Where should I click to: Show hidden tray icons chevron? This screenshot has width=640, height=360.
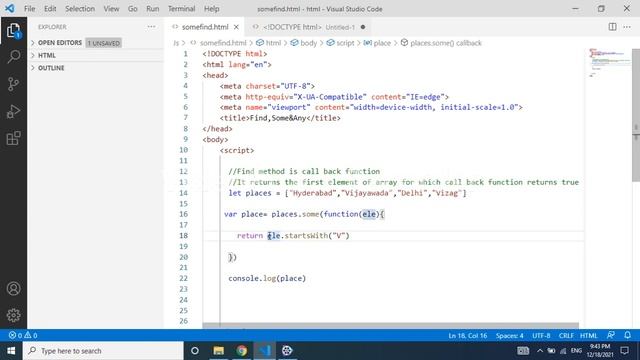click(x=540, y=351)
